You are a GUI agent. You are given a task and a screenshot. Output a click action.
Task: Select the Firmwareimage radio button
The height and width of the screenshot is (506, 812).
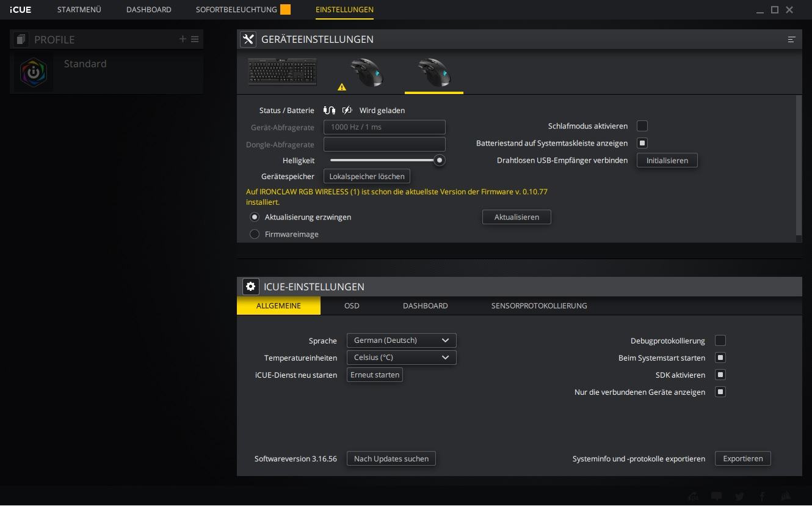(255, 234)
